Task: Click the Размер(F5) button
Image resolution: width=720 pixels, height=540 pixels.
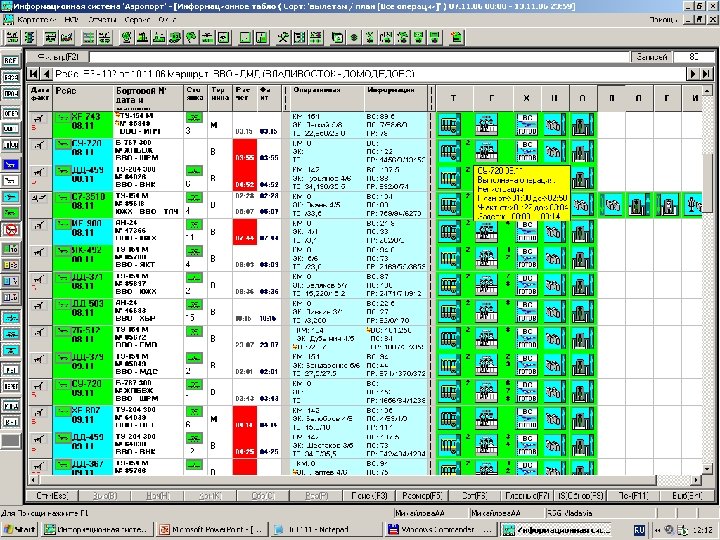Action: [x=422, y=496]
